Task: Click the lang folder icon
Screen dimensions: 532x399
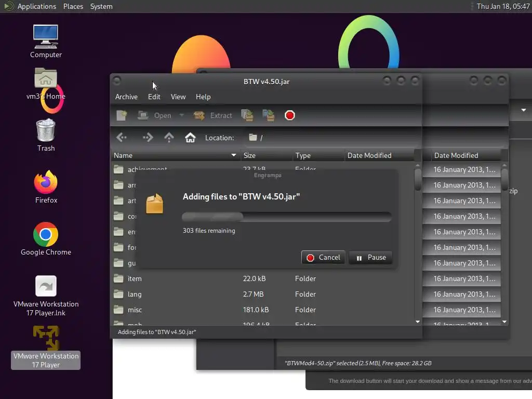Action: 118,294
